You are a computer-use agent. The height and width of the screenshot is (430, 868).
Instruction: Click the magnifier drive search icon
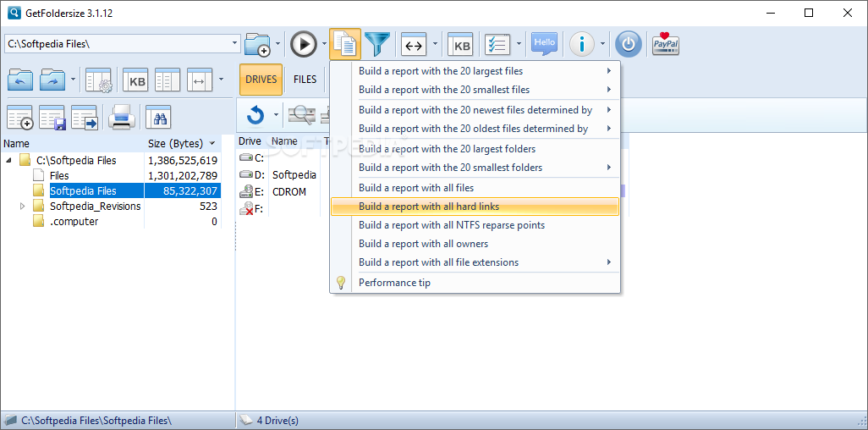pos(302,115)
